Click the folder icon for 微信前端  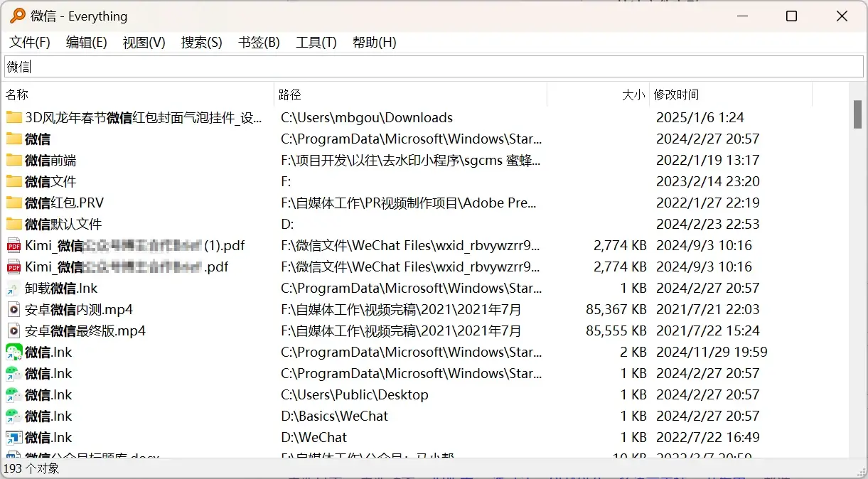14,160
